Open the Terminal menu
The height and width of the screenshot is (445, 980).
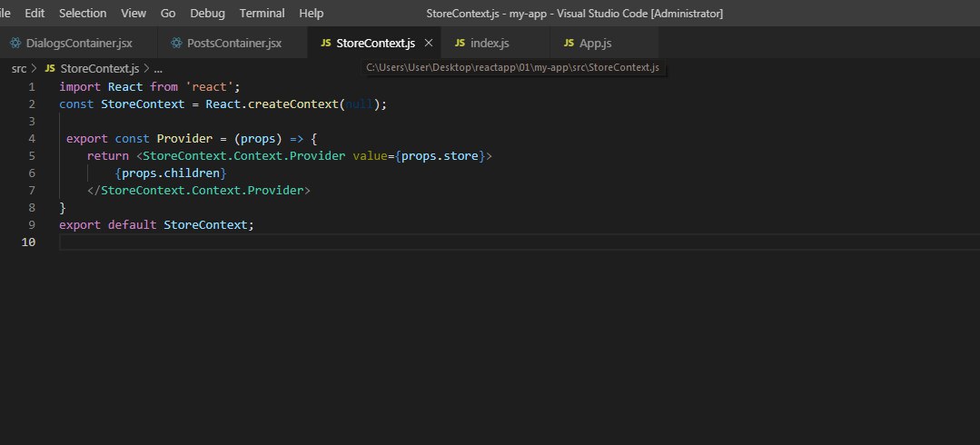(x=262, y=14)
